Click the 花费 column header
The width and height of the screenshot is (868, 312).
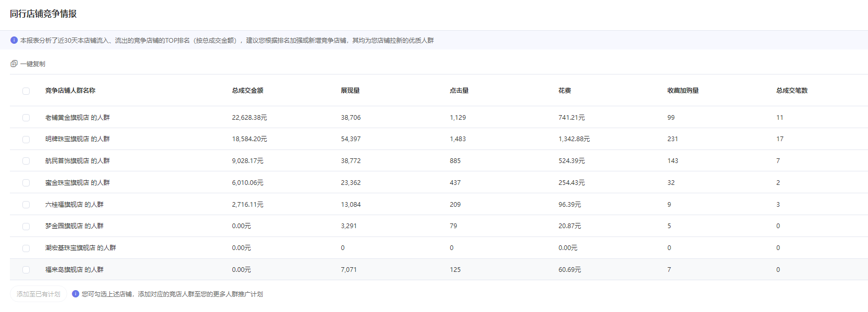pyautogui.click(x=565, y=91)
